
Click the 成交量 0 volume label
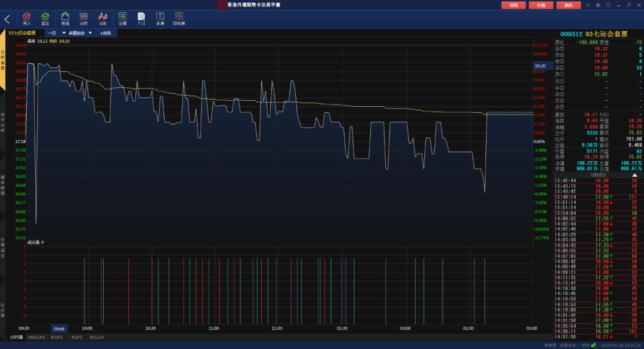[x=35, y=243]
